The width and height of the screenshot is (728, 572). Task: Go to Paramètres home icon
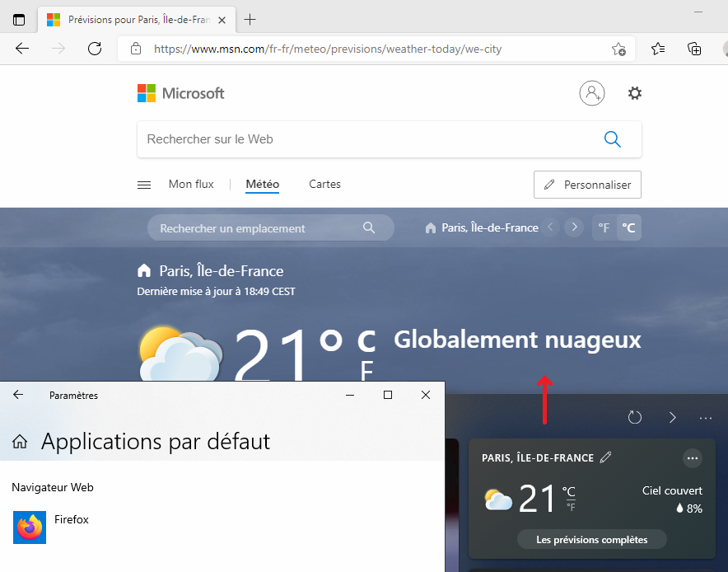20,442
